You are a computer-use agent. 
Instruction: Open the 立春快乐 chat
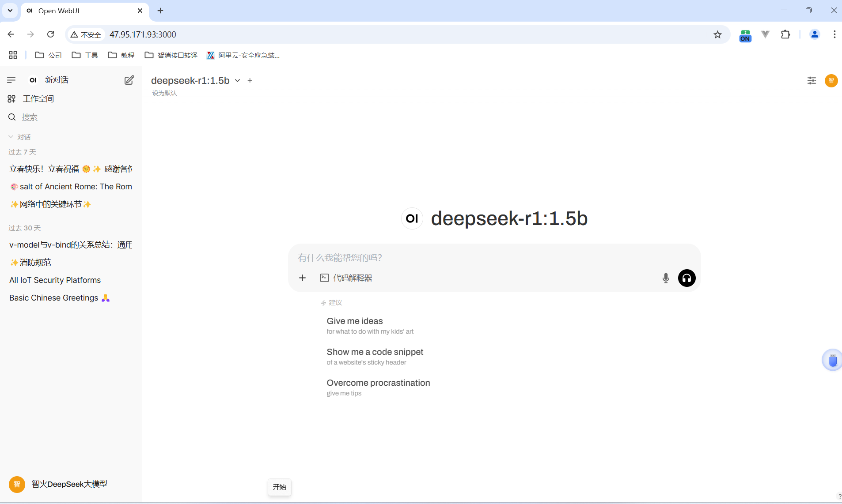71,169
